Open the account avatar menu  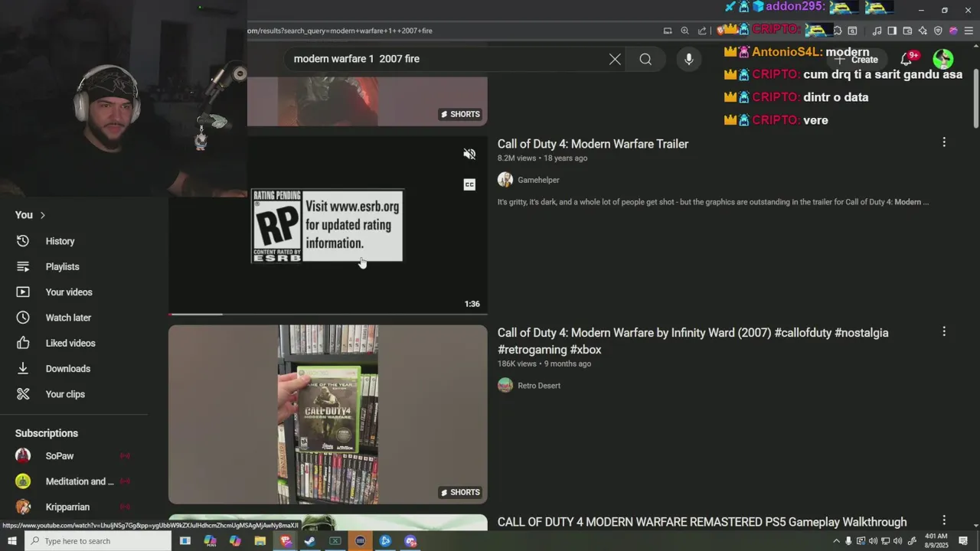click(x=943, y=59)
